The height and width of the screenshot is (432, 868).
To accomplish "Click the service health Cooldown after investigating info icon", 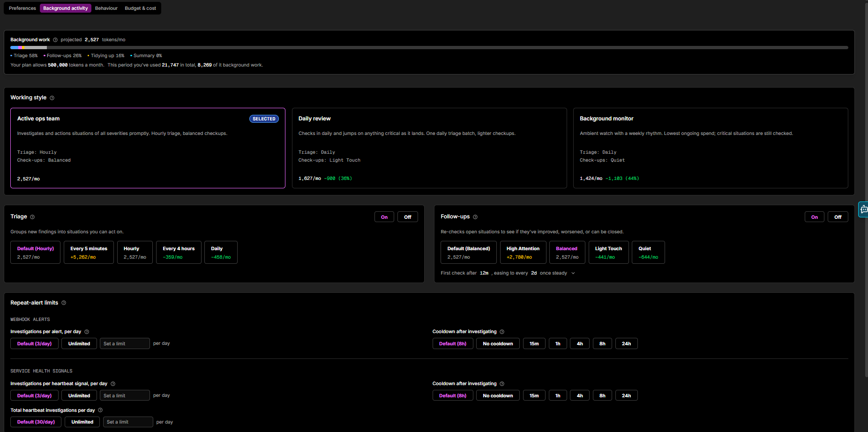I will [502, 384].
